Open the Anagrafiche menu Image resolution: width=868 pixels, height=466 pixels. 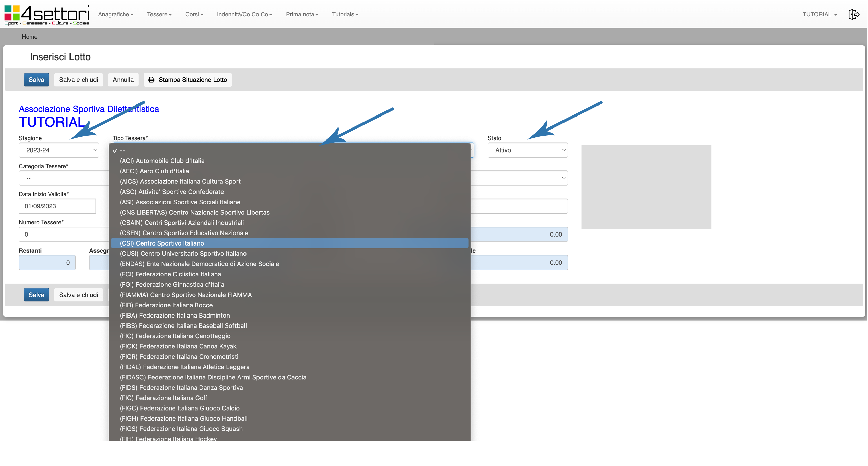115,15
